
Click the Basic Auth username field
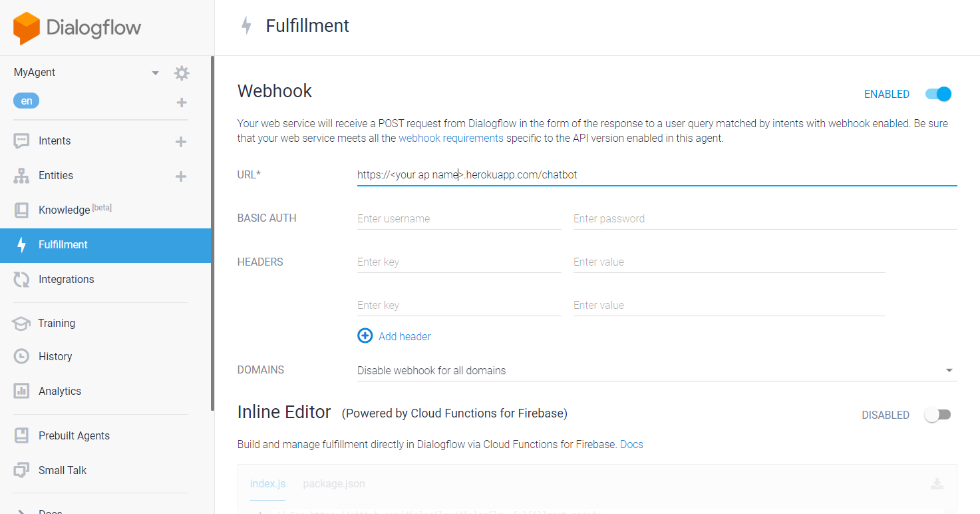pos(459,218)
